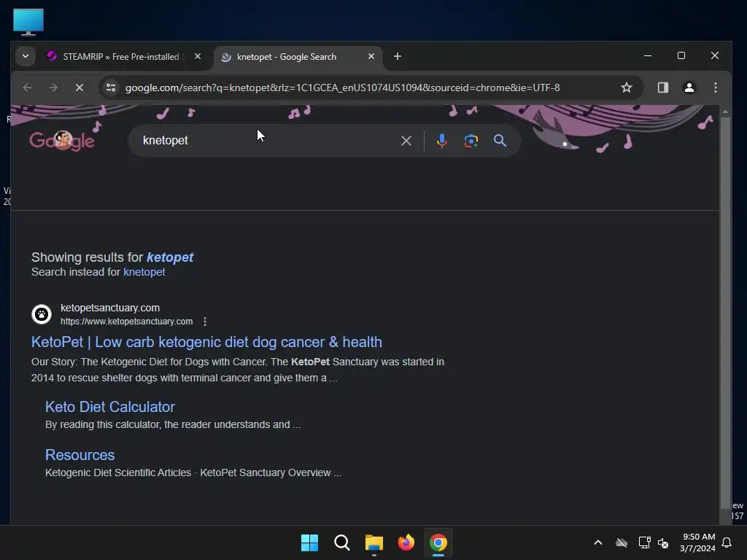Open the Keto Diet Calculator sitelink
The image size is (747, 560).
[x=110, y=407]
